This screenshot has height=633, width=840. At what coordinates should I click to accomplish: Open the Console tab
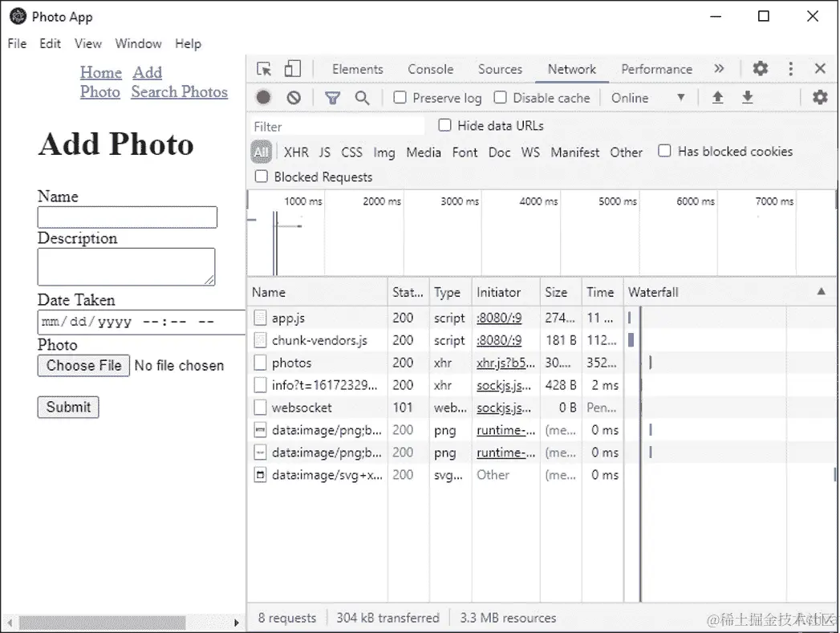point(431,69)
